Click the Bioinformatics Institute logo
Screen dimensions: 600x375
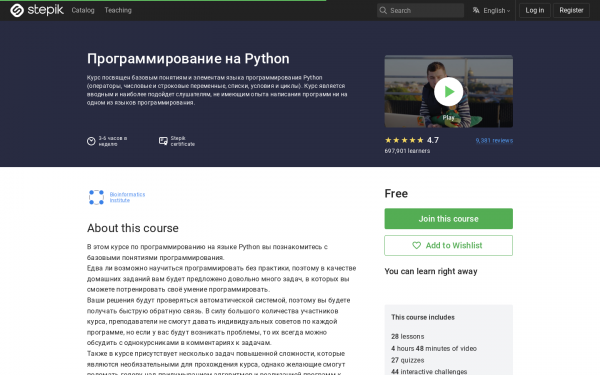(x=96, y=197)
